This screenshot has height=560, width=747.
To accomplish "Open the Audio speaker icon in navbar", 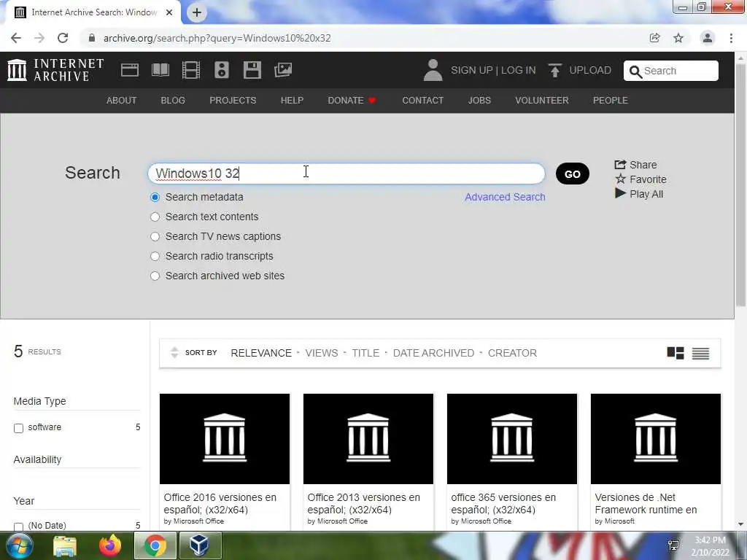I will [222, 70].
